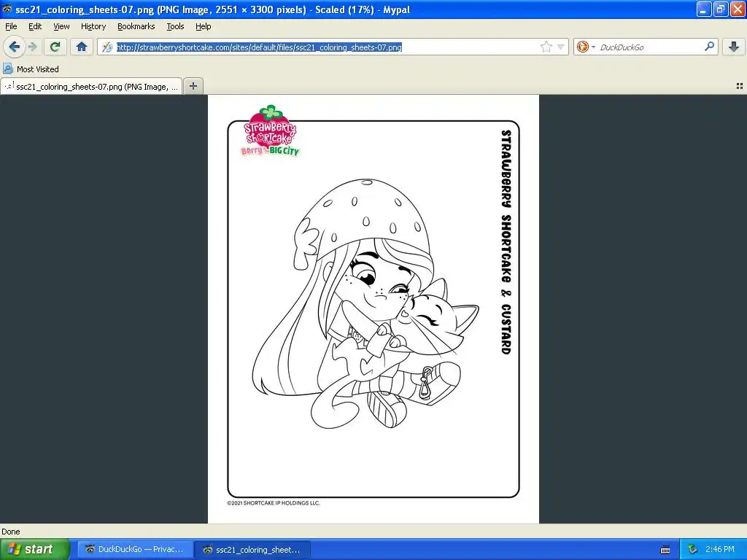Screen dimensions: 747x560
Task: Click the Done status bar text
Action: click(x=11, y=532)
